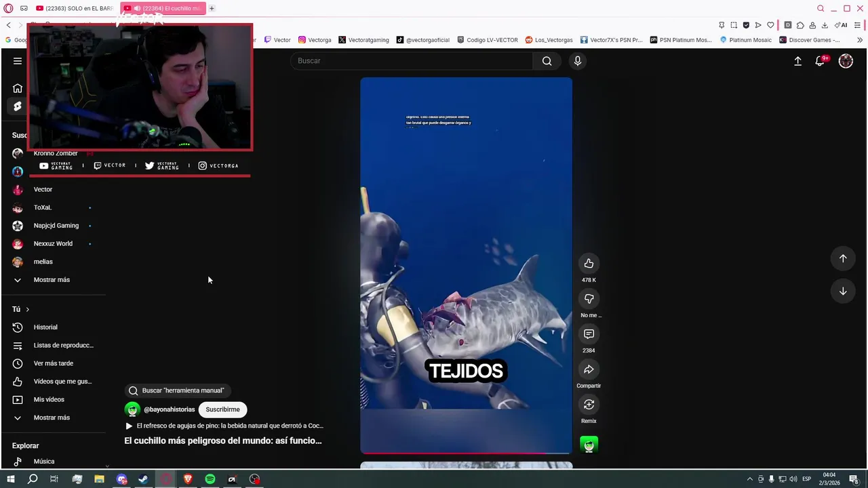Open the Tú section chevron
This screenshot has width=868, height=488.
[x=27, y=309]
